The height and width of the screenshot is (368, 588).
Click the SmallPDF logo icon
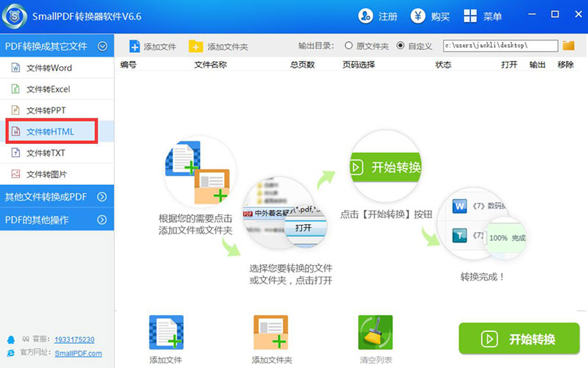tap(17, 16)
